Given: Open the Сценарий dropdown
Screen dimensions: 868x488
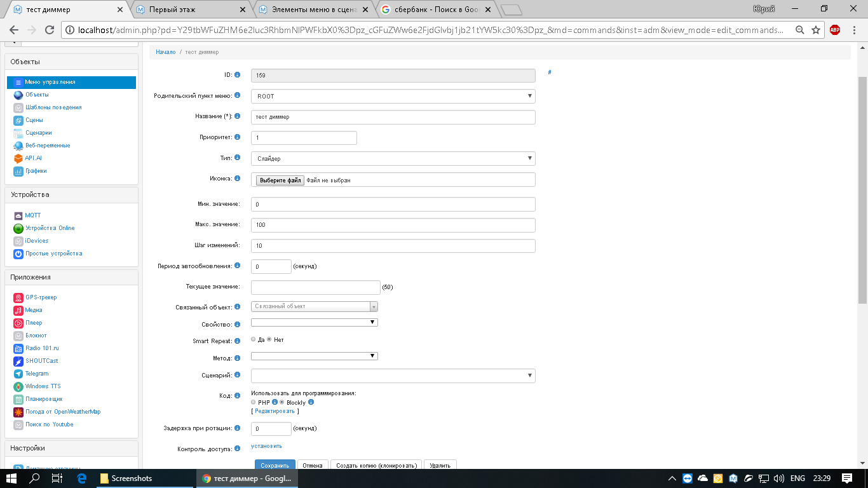Looking at the screenshot, I should 393,376.
